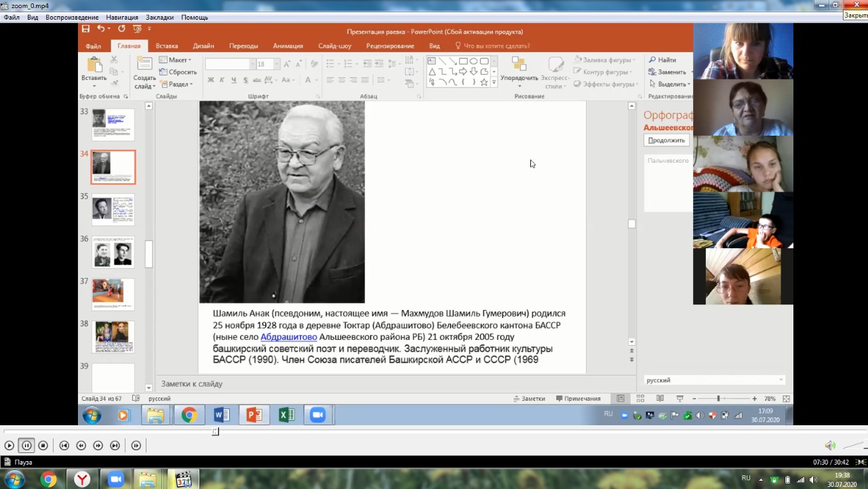Click the Save icon in quick access toolbar
868x489 pixels.
coord(85,29)
